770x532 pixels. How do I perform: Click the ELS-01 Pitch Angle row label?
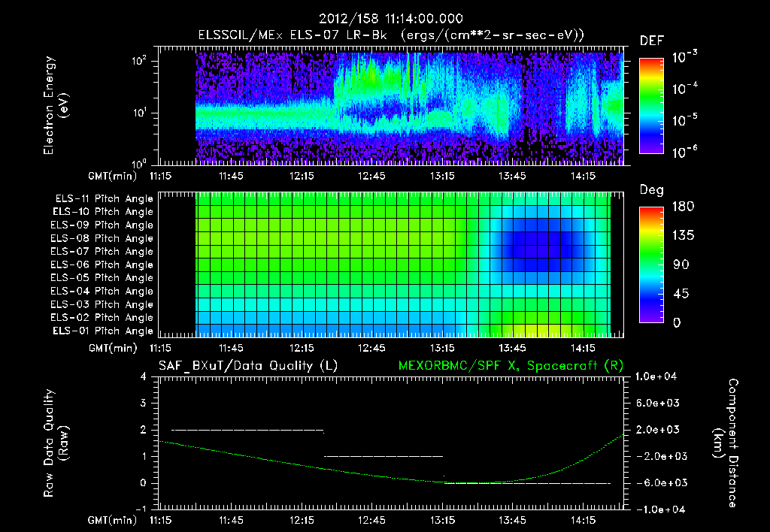(x=103, y=331)
